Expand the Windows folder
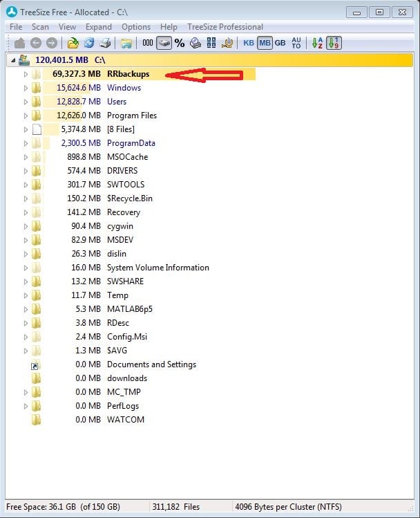 click(26, 89)
